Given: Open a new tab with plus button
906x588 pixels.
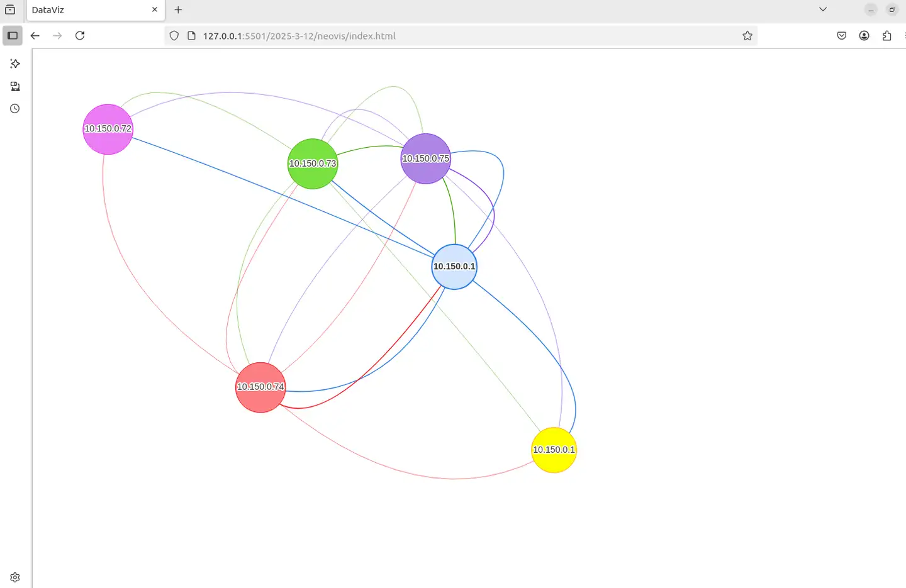Looking at the screenshot, I should pos(178,9).
